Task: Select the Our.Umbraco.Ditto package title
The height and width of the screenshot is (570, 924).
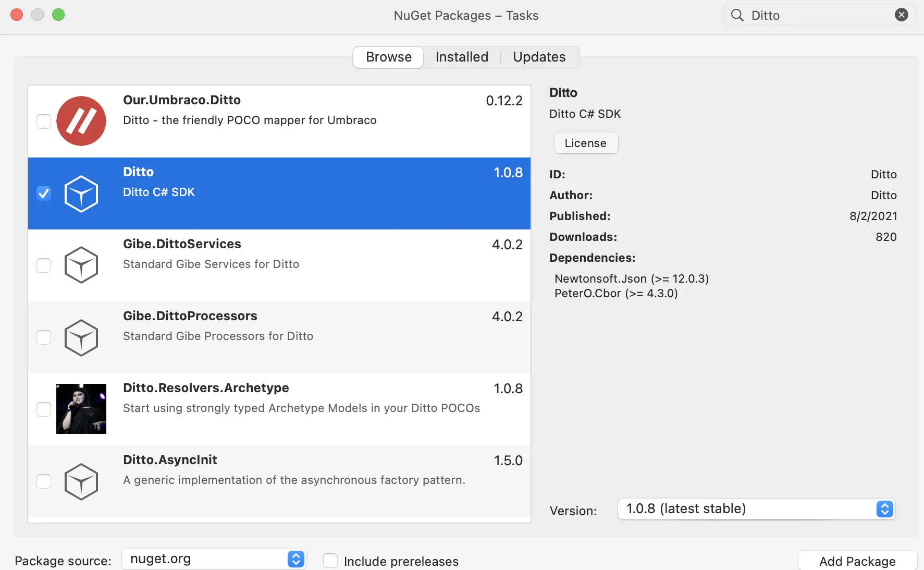Action: pos(182,100)
